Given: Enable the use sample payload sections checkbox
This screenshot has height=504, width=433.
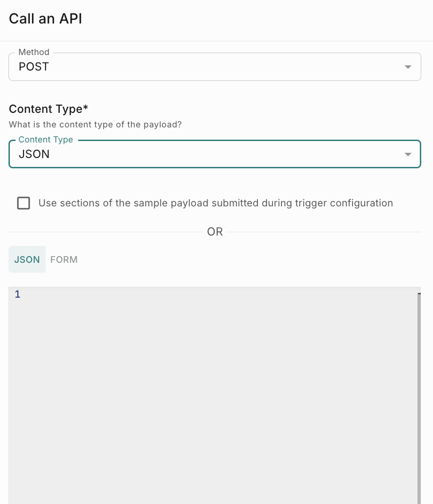Looking at the screenshot, I should [24, 203].
